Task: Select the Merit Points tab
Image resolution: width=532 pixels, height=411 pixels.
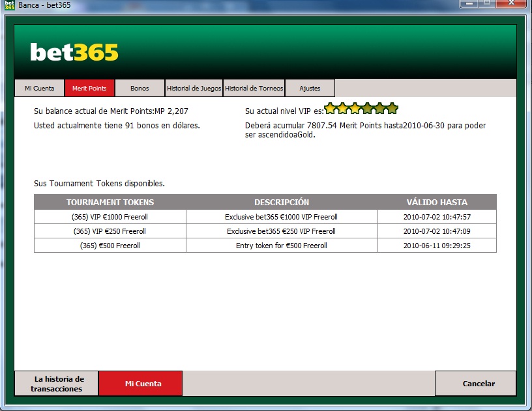Action: [x=89, y=88]
